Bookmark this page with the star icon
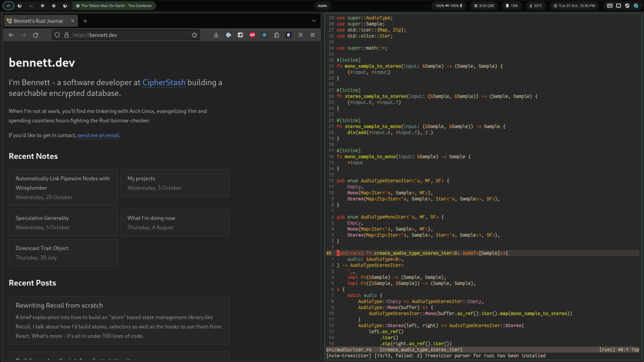644x362 pixels. 194,35
